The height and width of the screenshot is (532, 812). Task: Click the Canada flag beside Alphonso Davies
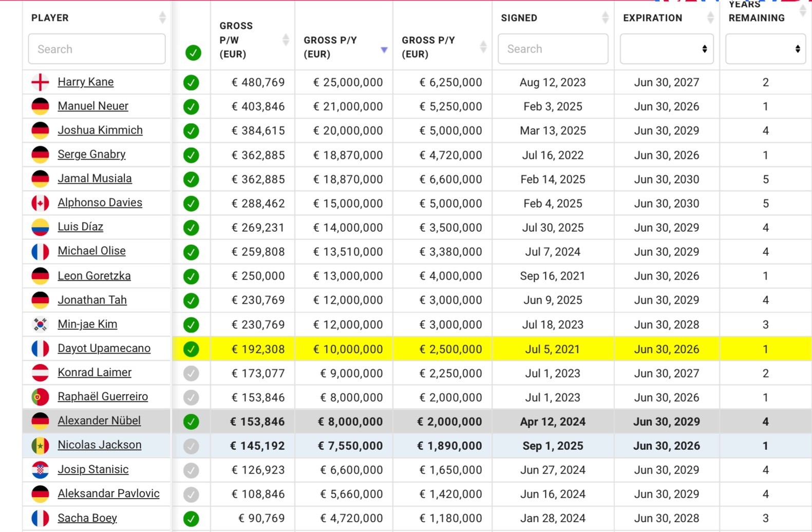pyautogui.click(x=40, y=203)
